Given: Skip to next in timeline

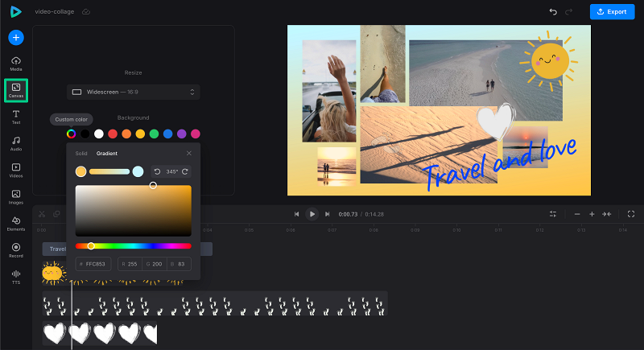Looking at the screenshot, I should pyautogui.click(x=328, y=214).
